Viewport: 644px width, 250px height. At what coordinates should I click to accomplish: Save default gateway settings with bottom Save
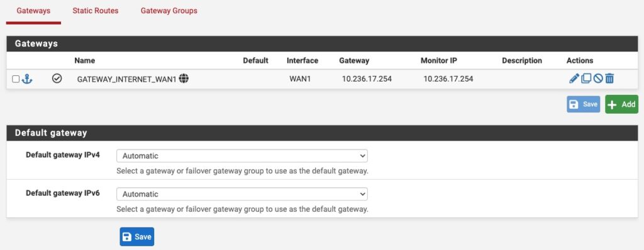[136, 237]
